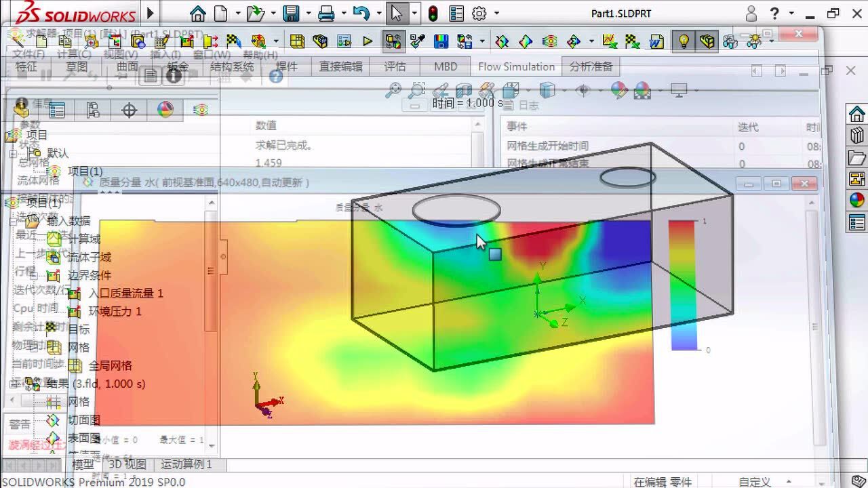Open the 窗口(W) menu
868x488 pixels.
pos(210,54)
